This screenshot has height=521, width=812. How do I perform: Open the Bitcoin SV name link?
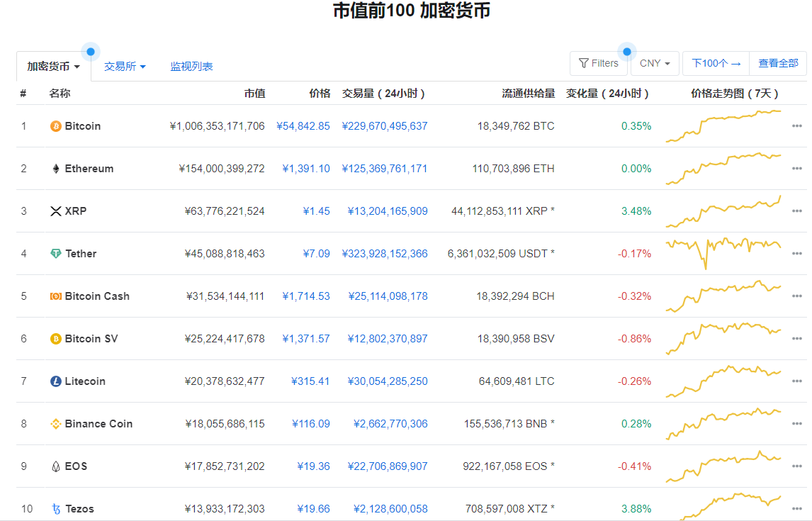point(91,339)
